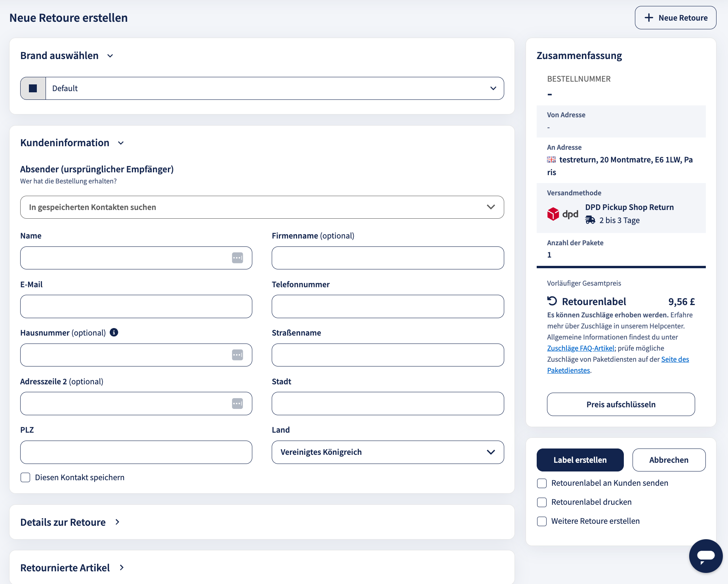Click the Zusammenfassung heading
728x584 pixels.
579,56
